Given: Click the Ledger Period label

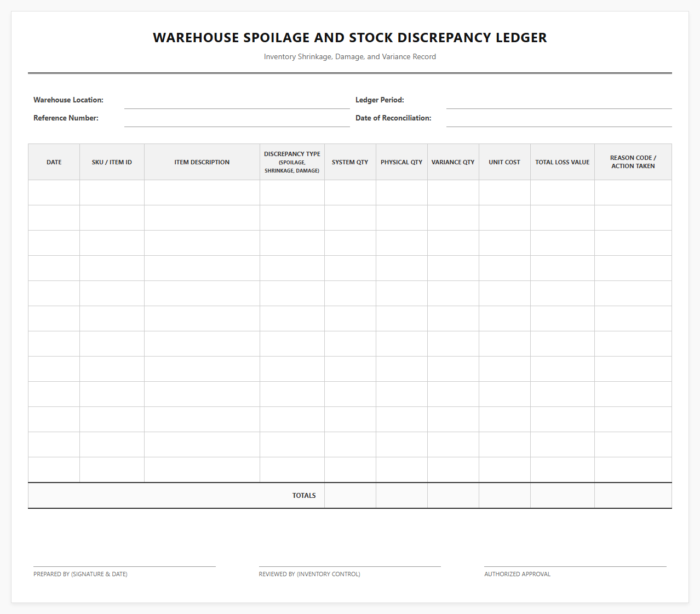Looking at the screenshot, I should point(380,100).
